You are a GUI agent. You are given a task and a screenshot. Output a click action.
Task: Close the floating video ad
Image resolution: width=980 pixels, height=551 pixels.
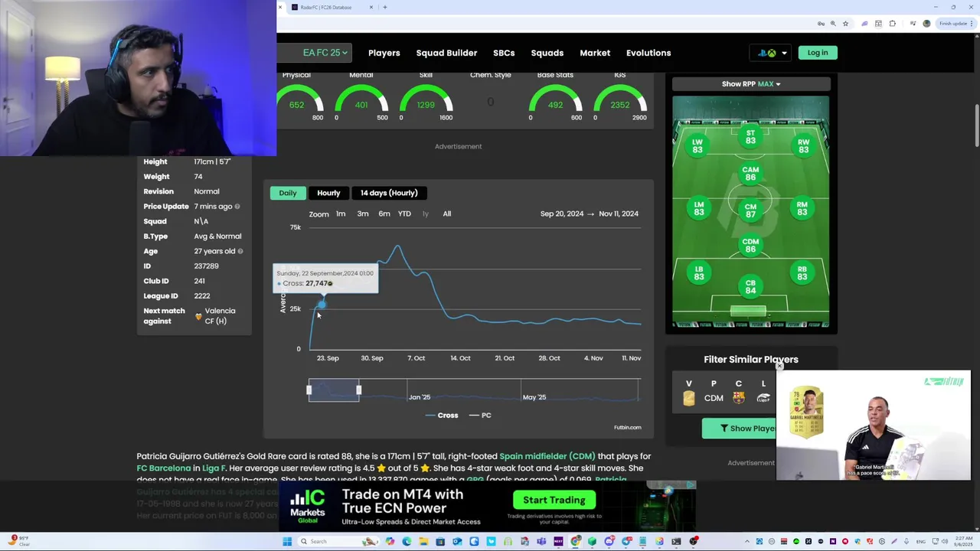tap(779, 366)
